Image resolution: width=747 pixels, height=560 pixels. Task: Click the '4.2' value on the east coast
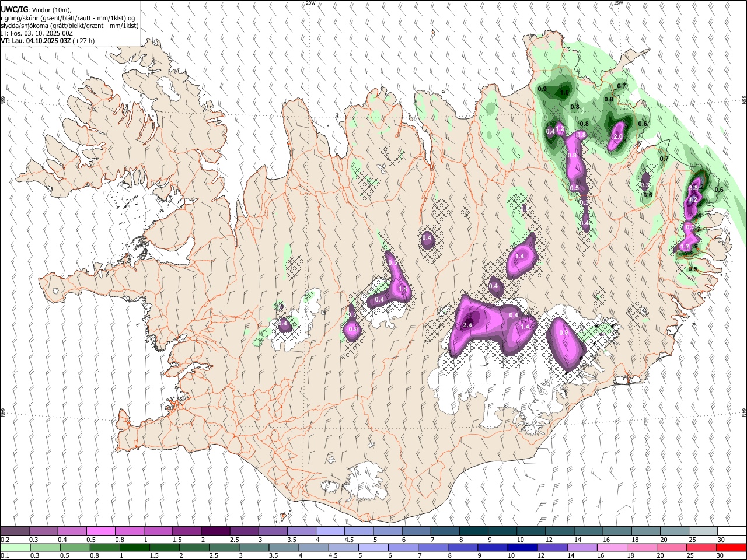(x=693, y=199)
